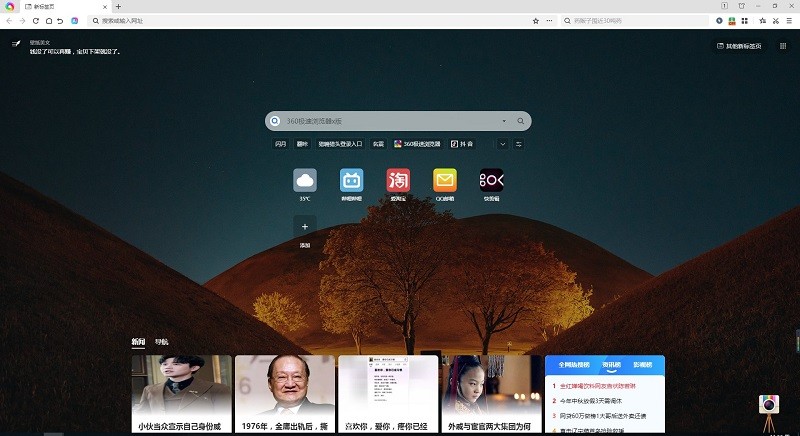Open news card 小伙当众宣示自己身份
Image resolution: width=800 pixels, height=436 pixels.
(182, 394)
